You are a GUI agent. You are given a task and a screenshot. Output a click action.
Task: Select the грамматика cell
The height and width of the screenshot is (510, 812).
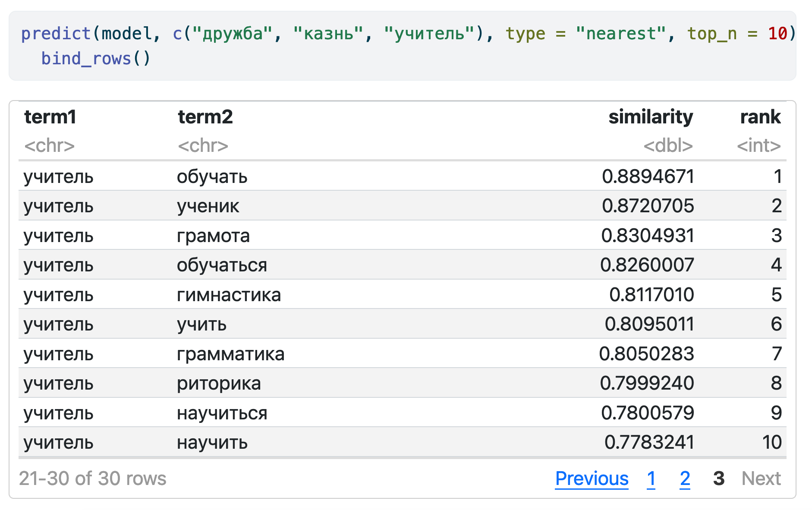[230, 354]
